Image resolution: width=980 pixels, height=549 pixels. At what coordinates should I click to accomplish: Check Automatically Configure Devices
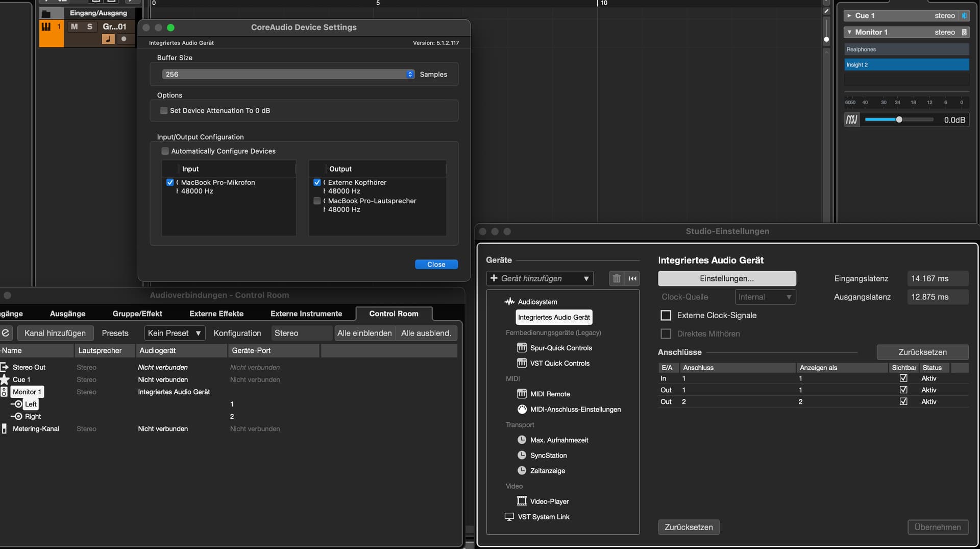[165, 151]
